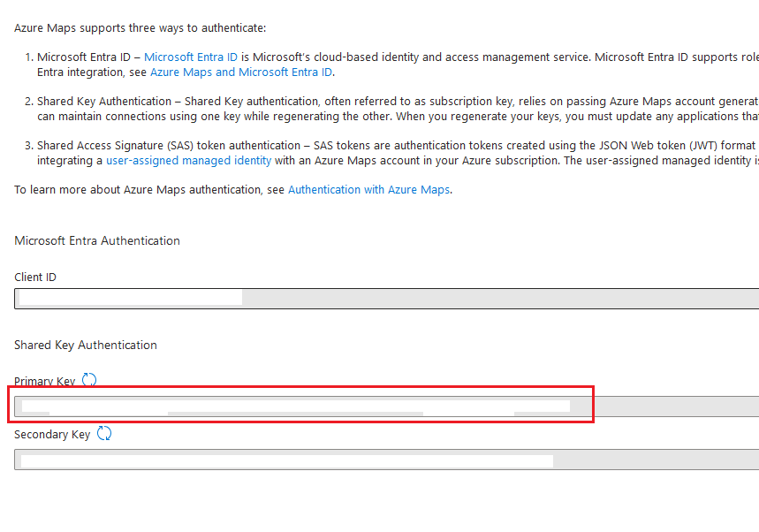Click the Client ID label
759x532 pixels.
34,277
